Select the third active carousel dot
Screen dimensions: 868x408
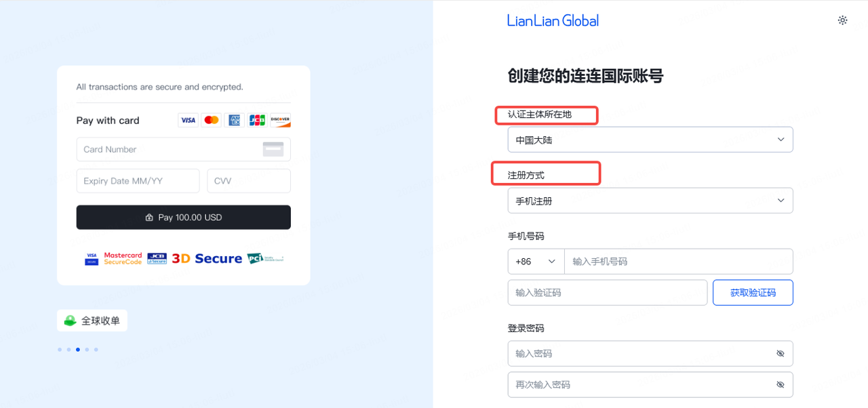click(78, 350)
